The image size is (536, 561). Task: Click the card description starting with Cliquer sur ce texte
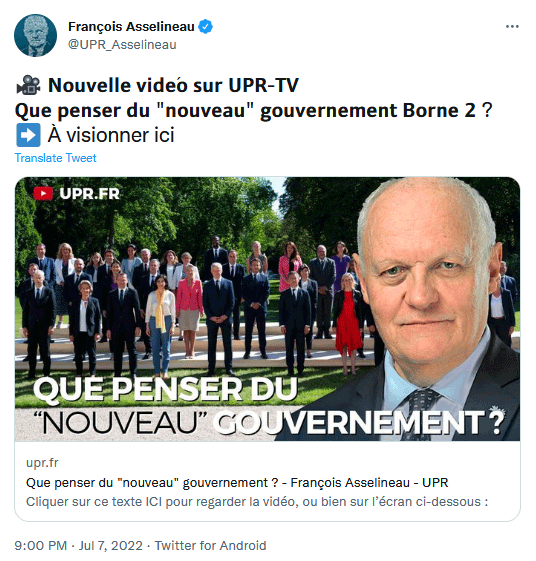coord(257,502)
